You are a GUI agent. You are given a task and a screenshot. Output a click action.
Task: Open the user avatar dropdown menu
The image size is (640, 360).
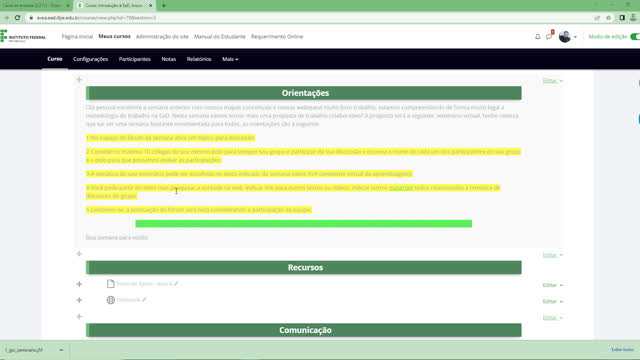[568, 37]
